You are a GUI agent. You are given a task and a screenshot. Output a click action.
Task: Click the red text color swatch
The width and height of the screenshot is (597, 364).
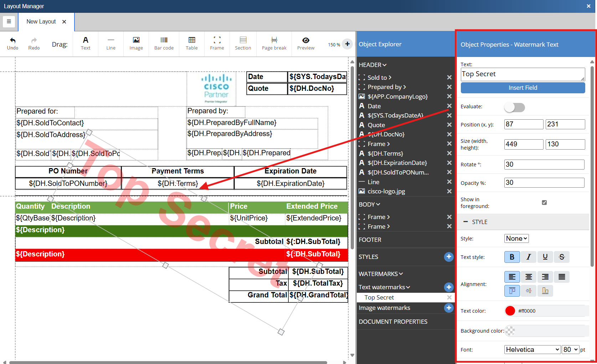coord(510,311)
